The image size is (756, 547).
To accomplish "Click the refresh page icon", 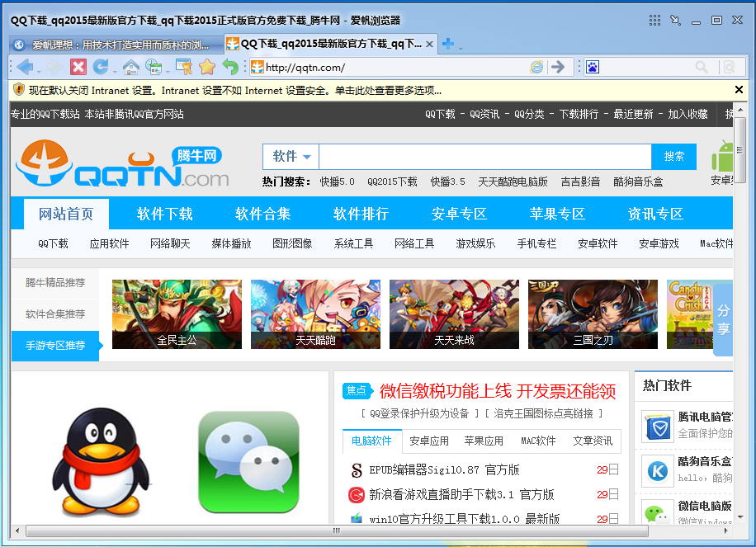I will coord(100,67).
